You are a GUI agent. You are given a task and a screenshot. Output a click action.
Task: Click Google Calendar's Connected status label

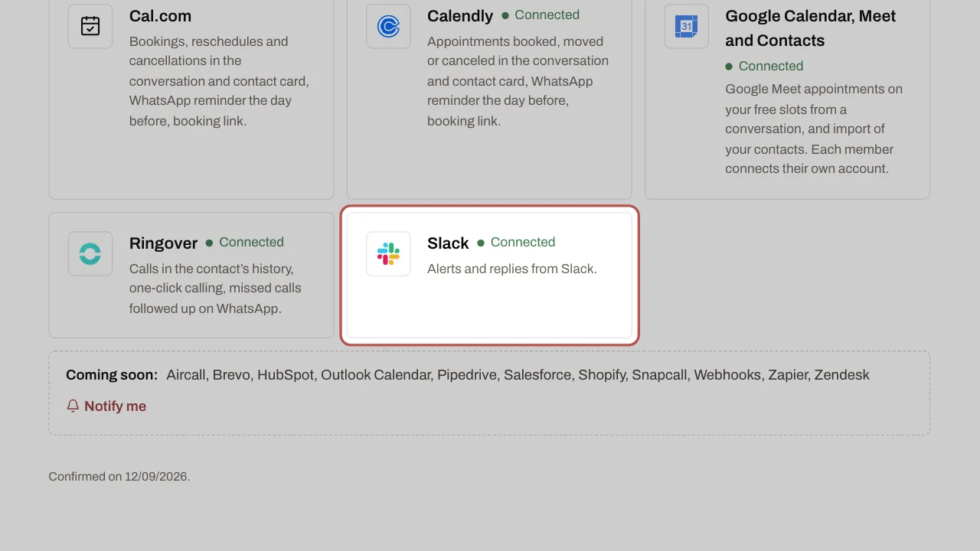tap(770, 66)
